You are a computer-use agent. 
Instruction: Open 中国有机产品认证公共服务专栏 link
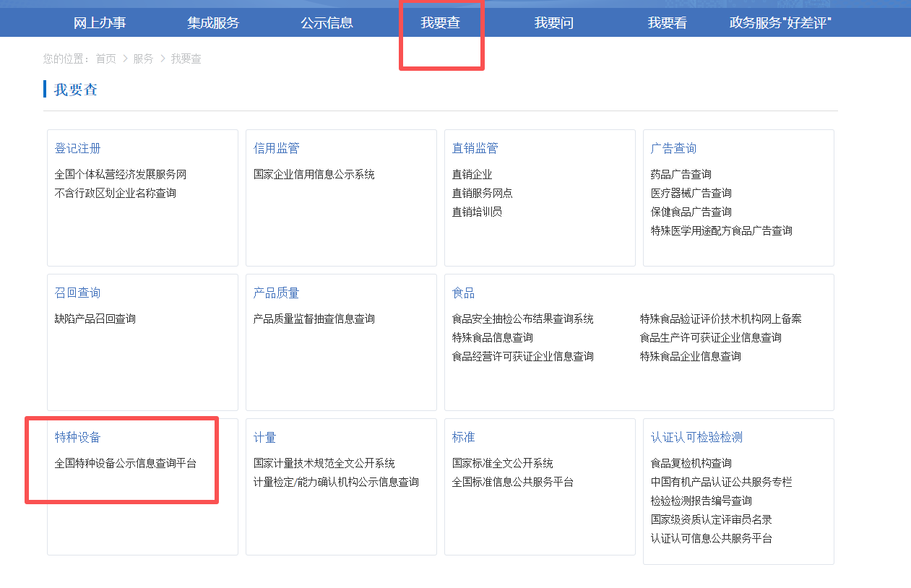click(x=722, y=482)
